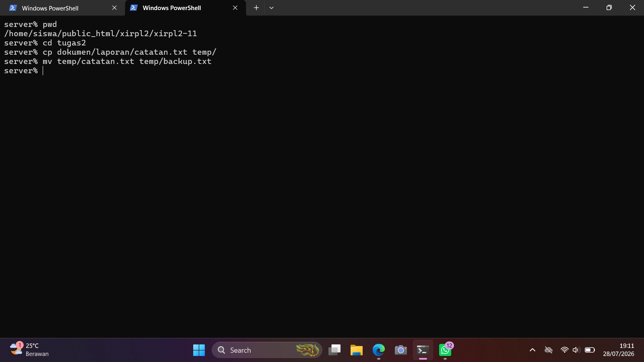Click the taskbar Search box
Image resolution: width=644 pixels, height=362 pixels.
click(x=267, y=350)
